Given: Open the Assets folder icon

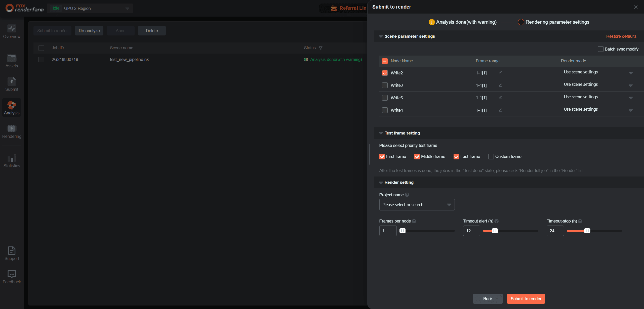Looking at the screenshot, I should [12, 58].
